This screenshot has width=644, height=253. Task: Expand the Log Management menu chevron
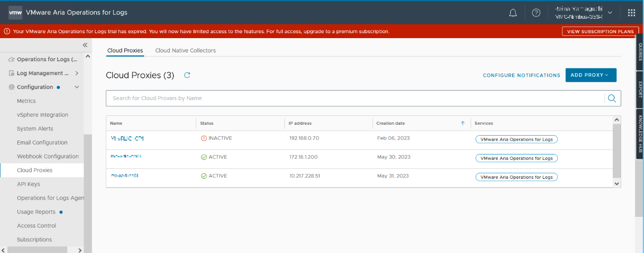(x=77, y=73)
